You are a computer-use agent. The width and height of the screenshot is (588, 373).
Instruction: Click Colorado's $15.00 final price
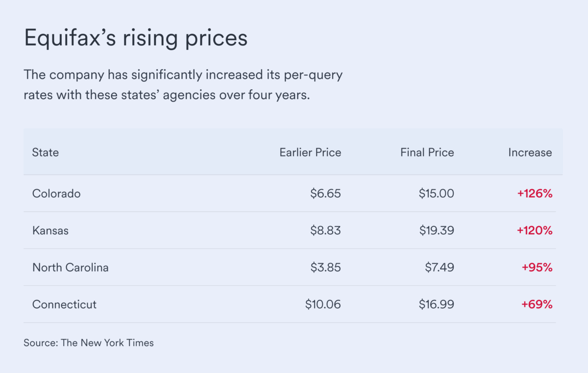436,194
